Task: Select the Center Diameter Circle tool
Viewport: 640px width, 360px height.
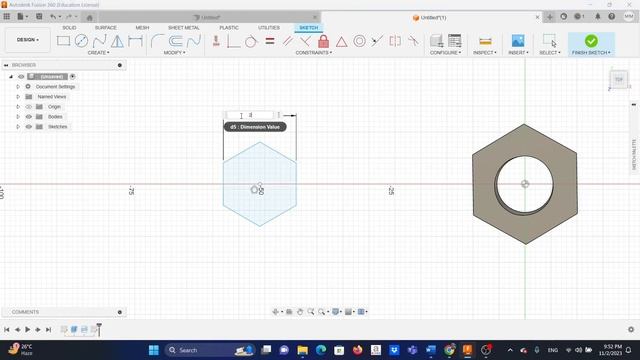Action: (81, 41)
